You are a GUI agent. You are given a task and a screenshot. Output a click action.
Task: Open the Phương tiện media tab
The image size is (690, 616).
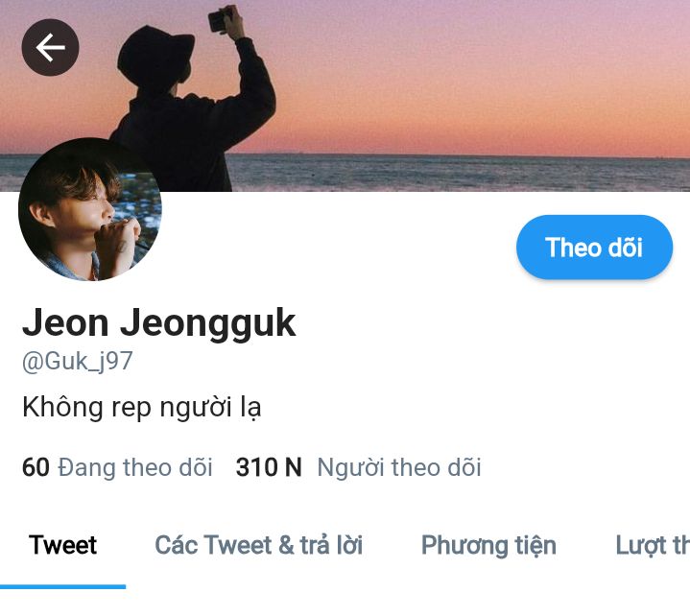[x=488, y=546]
